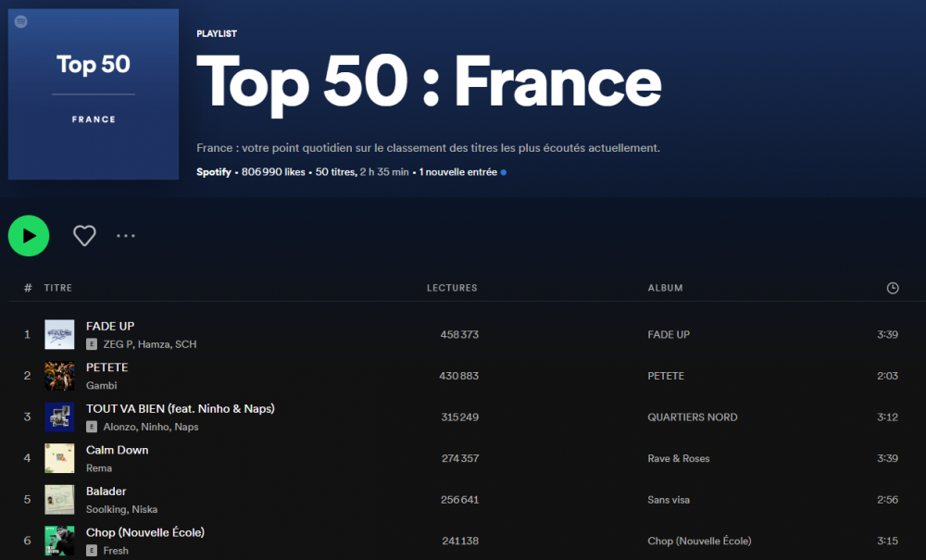Image resolution: width=926 pixels, height=560 pixels.
Task: Click the TITRE column header
Action: (57, 288)
